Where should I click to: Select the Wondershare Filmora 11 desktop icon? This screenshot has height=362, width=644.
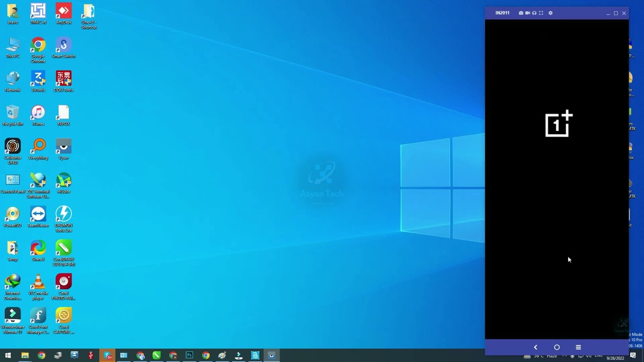coord(13,321)
